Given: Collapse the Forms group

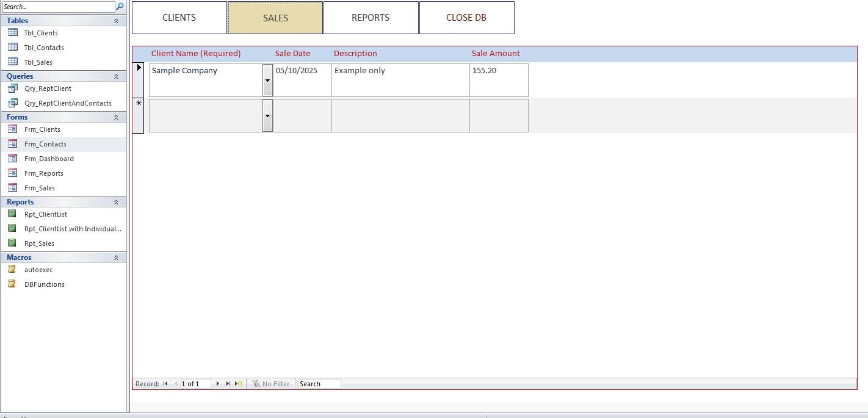Looking at the screenshot, I should tap(116, 117).
